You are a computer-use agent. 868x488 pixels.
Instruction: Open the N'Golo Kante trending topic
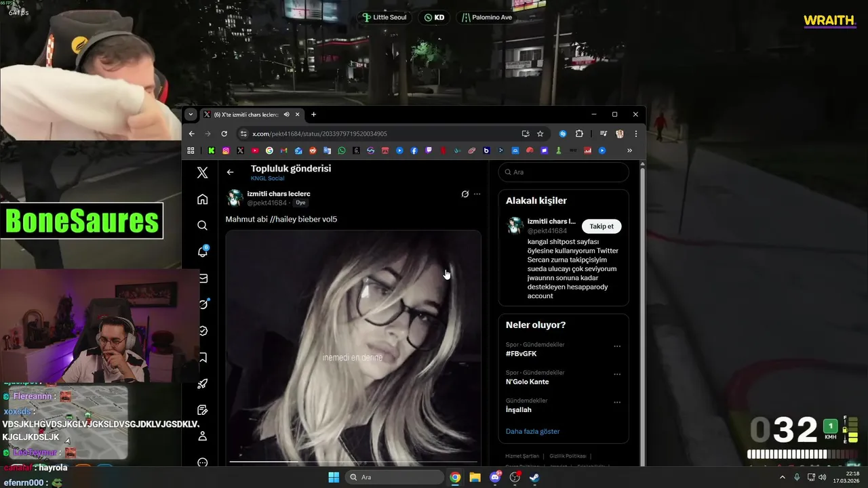tap(527, 382)
